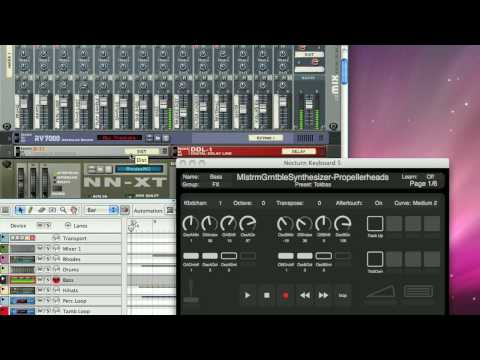Click the Octave value in Nocturn
The image size is (480, 360).
pos(263,203)
